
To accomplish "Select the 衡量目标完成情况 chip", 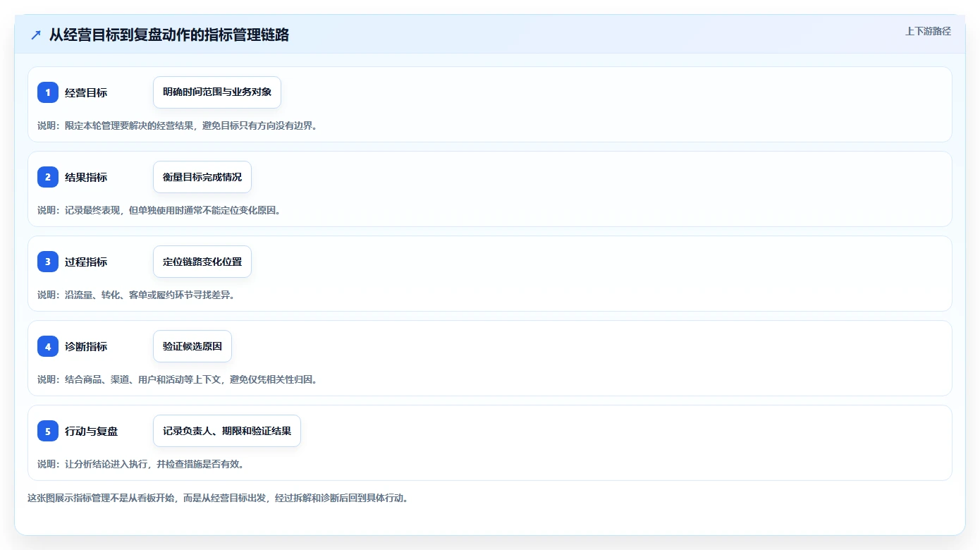I will coord(202,177).
